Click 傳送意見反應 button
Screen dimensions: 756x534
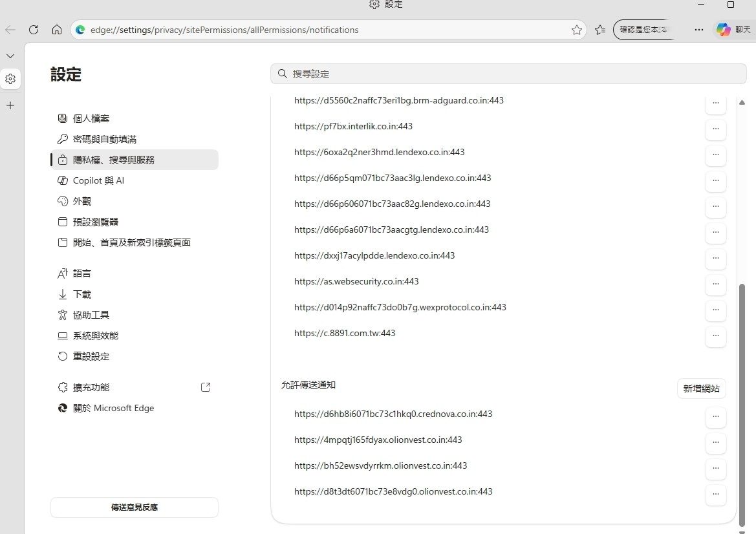coord(135,507)
